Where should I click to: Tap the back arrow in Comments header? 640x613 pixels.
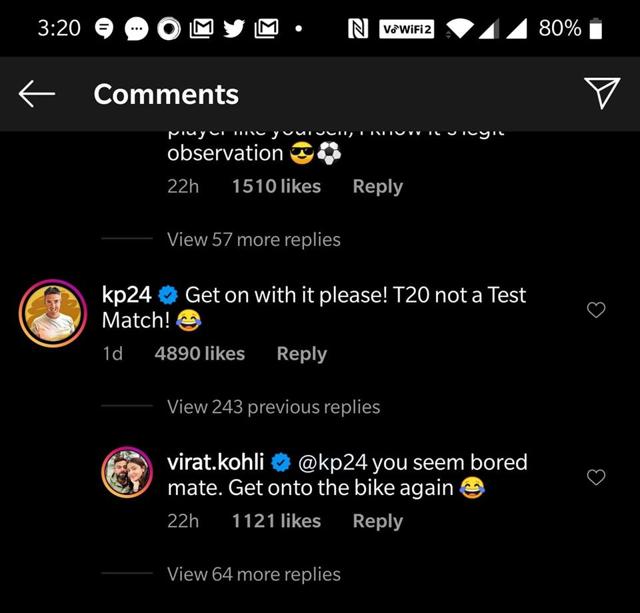click(37, 94)
